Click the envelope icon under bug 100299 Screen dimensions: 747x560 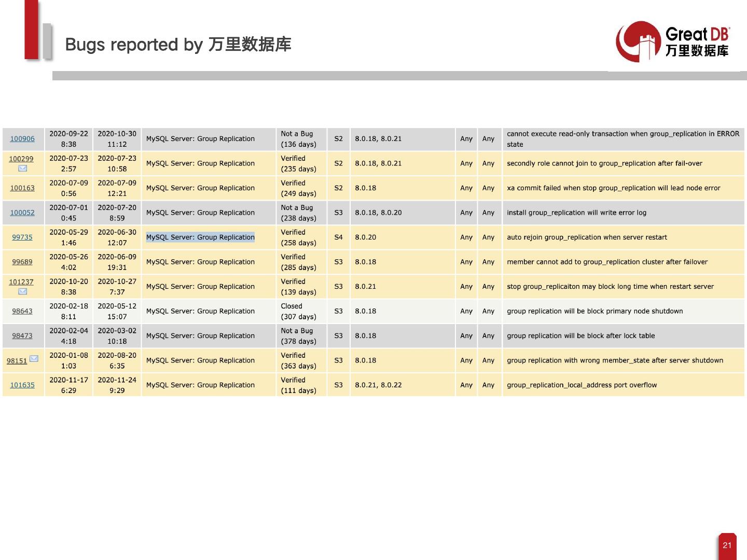pos(22,169)
